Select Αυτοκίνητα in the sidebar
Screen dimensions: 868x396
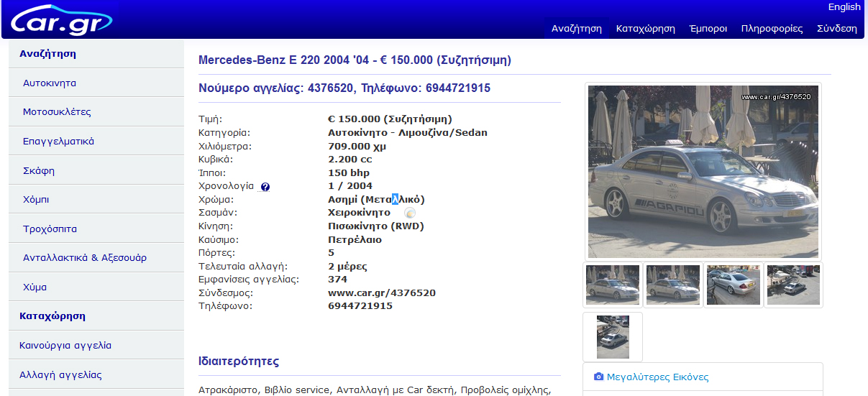(x=50, y=83)
